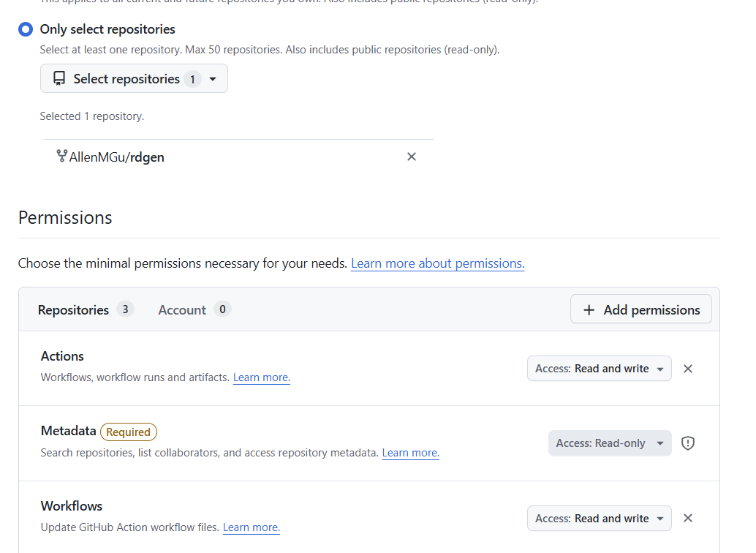Switch to the Account tab
The image size is (756, 553).
(194, 309)
